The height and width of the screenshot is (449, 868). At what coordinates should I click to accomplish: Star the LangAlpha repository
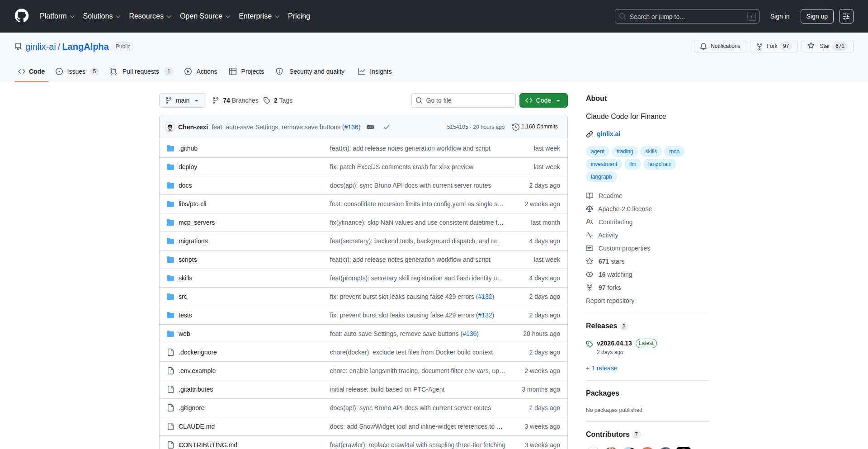(x=827, y=46)
